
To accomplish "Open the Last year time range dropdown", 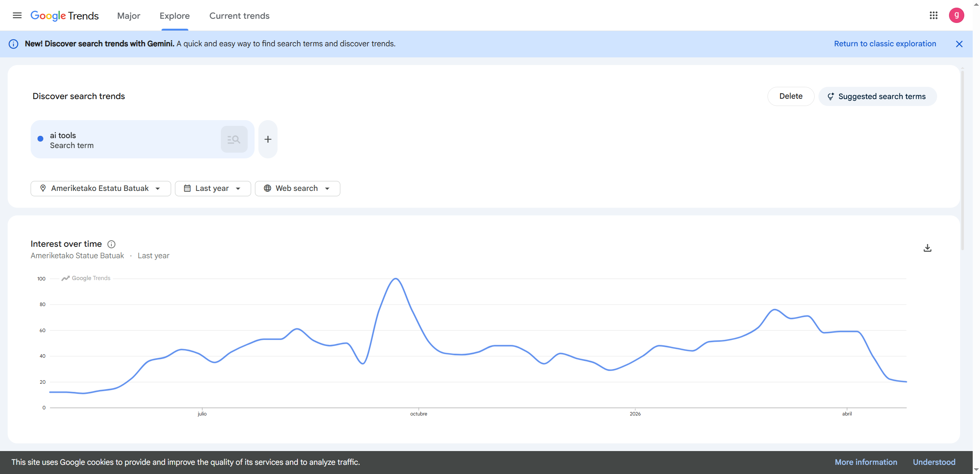I will point(212,189).
